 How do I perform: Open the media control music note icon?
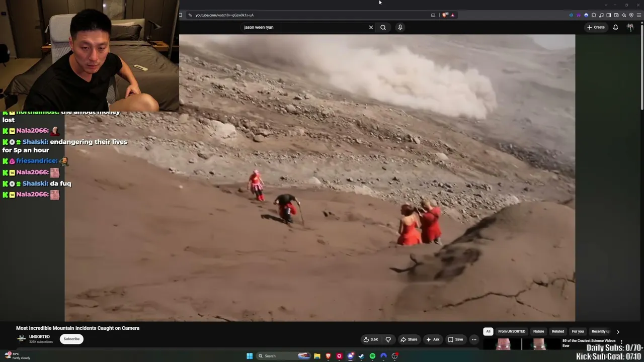601,15
